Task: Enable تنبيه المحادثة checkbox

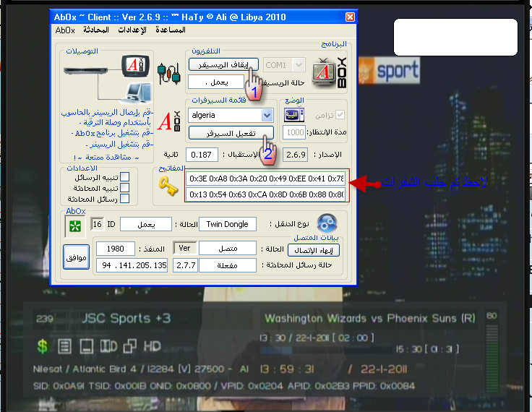Action: tap(125, 188)
